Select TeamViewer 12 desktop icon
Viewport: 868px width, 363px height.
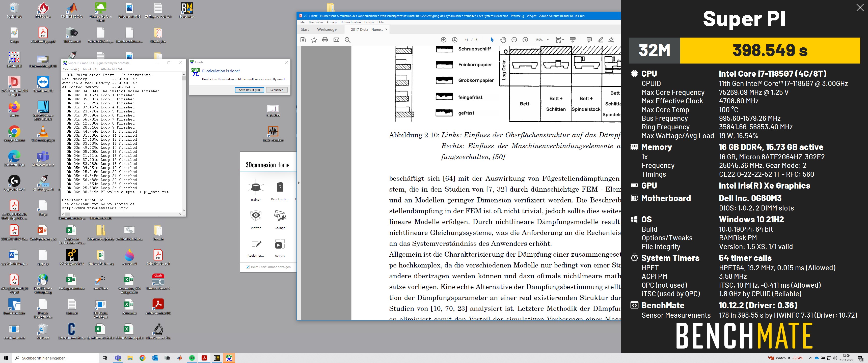click(x=43, y=84)
